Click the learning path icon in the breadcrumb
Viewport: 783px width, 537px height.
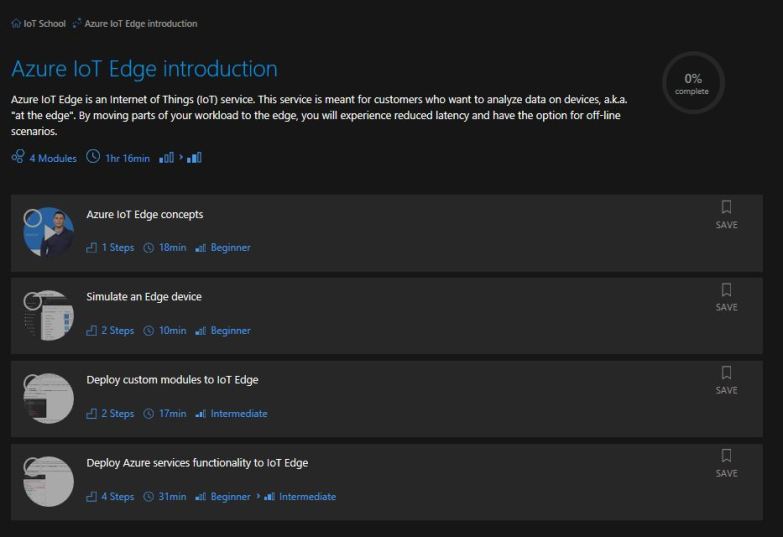[x=77, y=23]
